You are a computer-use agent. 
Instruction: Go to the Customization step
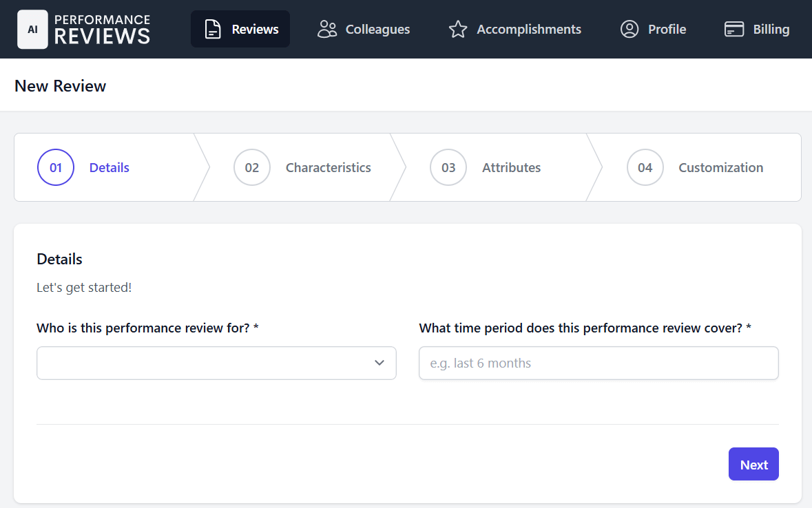[721, 168]
